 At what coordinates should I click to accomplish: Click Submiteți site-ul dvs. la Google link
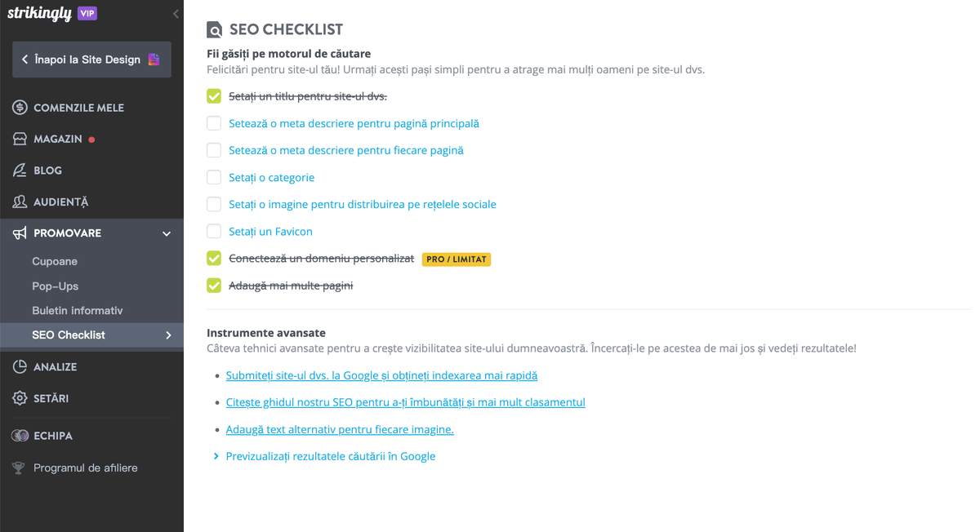(x=381, y=375)
